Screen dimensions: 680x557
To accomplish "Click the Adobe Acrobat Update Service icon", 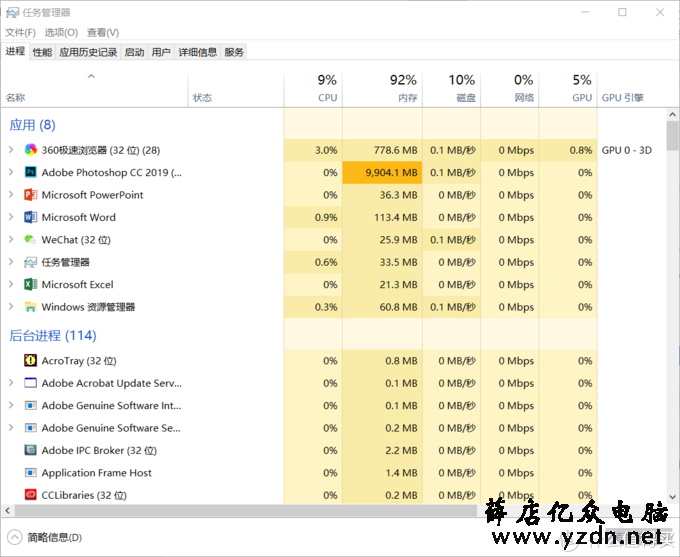I will 30,383.
